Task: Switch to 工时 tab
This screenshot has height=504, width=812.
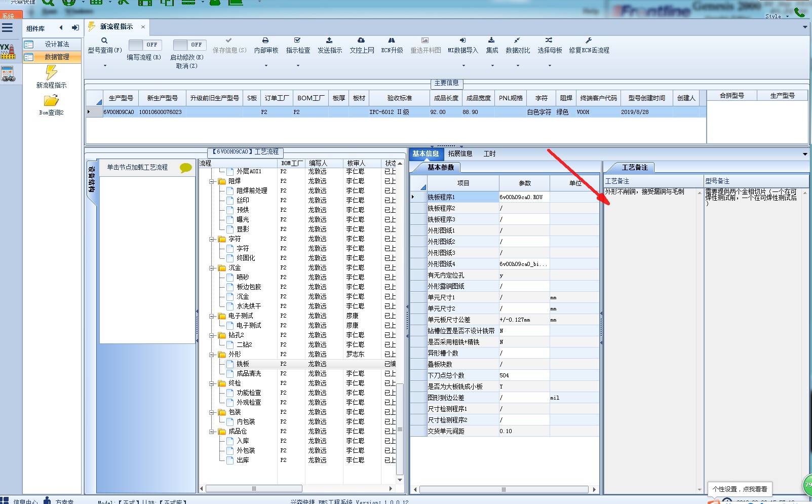Action: click(x=489, y=153)
